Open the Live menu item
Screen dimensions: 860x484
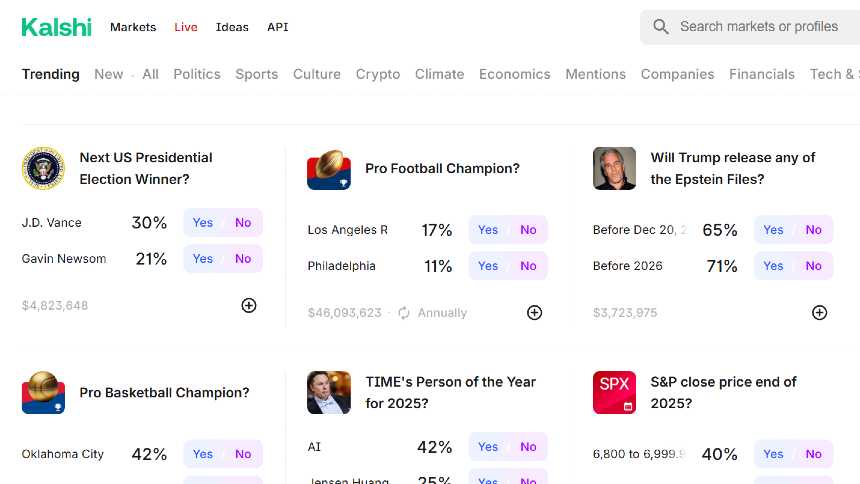coord(186,27)
